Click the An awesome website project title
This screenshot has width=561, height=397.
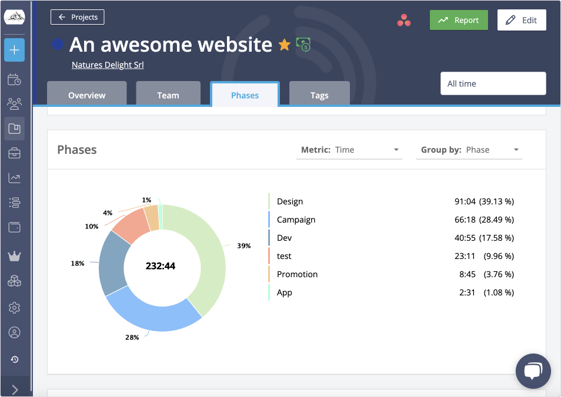pyautogui.click(x=171, y=44)
